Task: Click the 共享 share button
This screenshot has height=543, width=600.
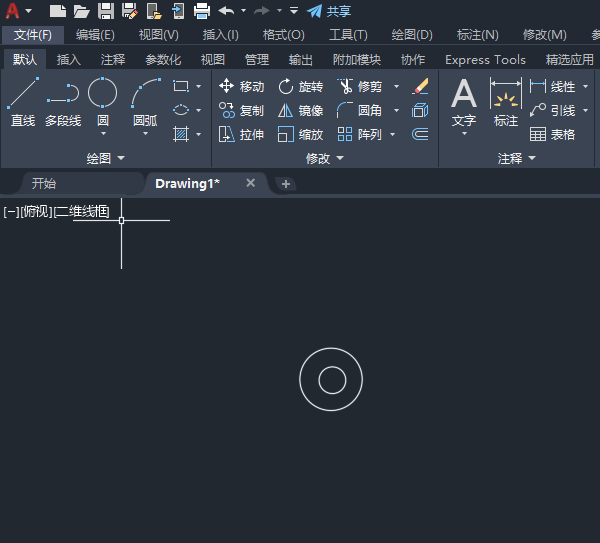Action: tap(329, 11)
